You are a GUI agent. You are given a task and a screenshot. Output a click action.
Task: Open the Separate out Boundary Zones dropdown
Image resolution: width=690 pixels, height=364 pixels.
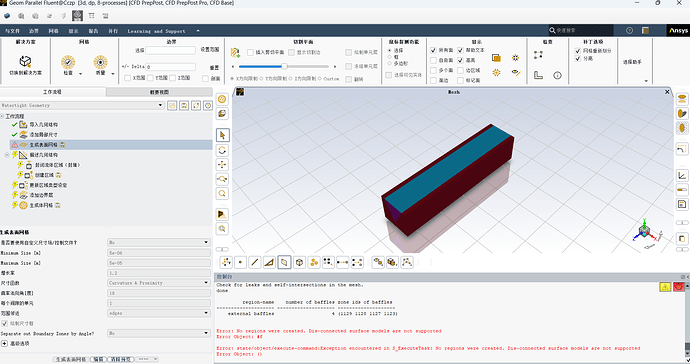click(x=159, y=333)
